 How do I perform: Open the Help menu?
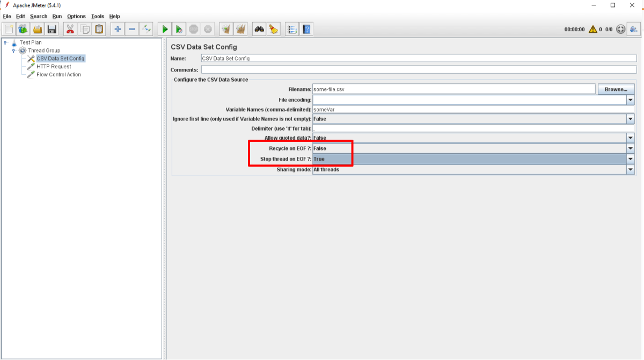(x=114, y=17)
